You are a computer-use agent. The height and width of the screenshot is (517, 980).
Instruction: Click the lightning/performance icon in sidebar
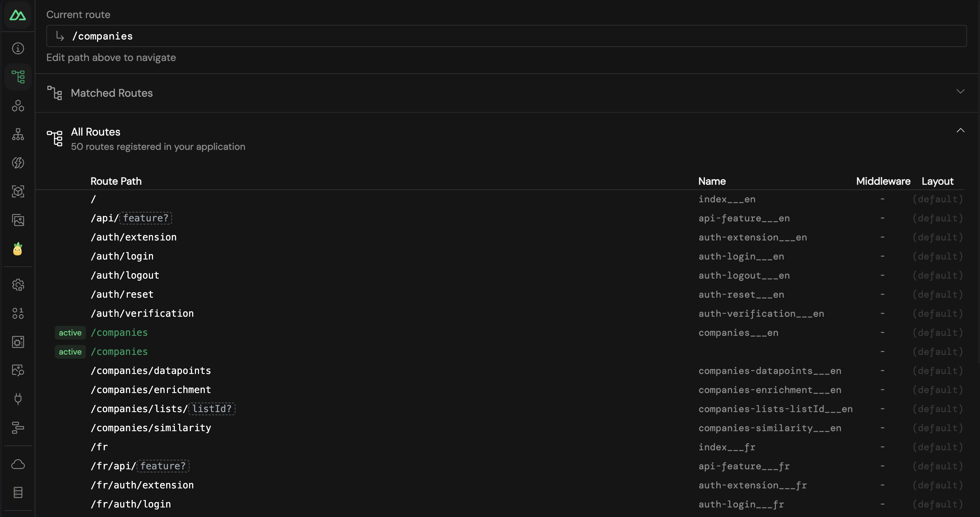tap(17, 162)
